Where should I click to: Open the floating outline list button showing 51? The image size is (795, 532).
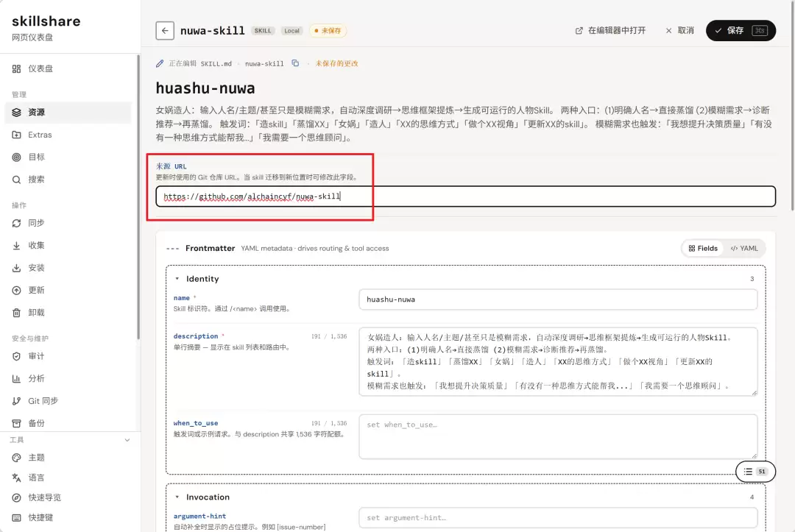point(755,471)
